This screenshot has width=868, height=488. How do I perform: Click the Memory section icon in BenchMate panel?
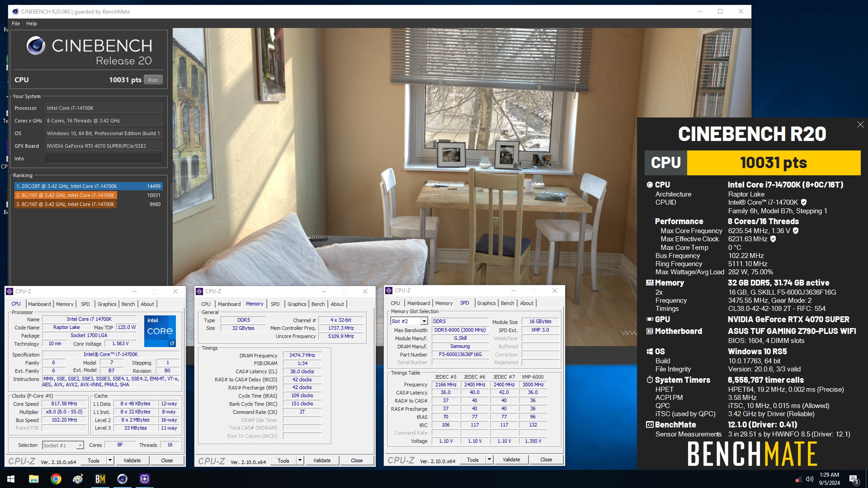650,283
